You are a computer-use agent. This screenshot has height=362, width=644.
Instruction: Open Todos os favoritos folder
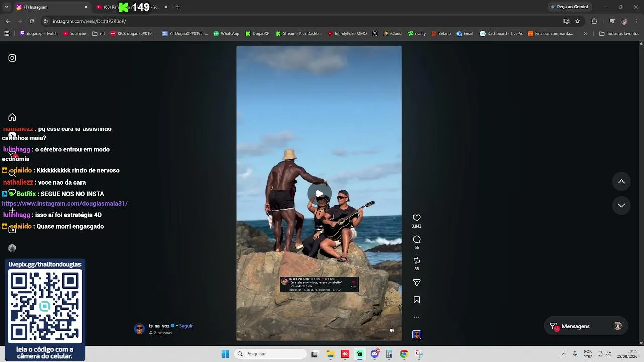(619, 34)
